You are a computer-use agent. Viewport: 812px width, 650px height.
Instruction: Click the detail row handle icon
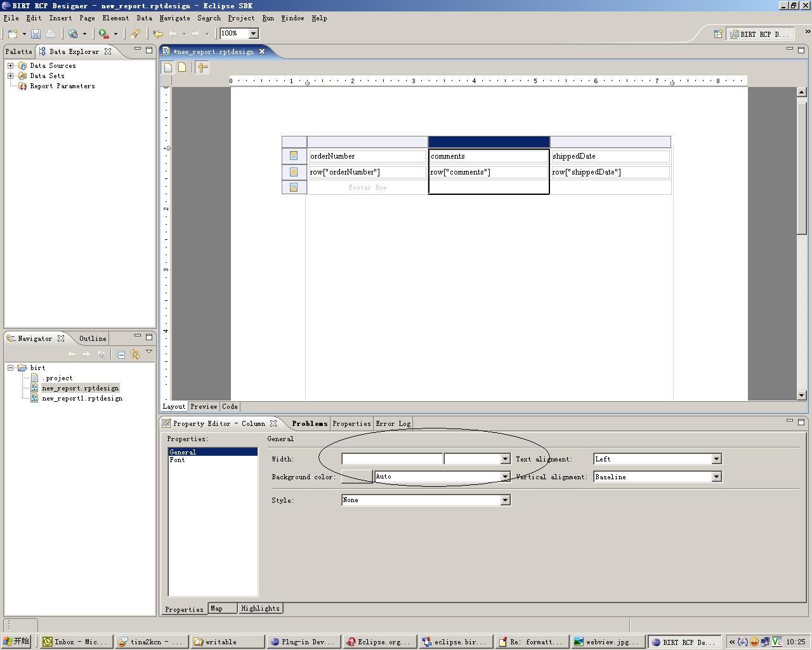pos(294,172)
